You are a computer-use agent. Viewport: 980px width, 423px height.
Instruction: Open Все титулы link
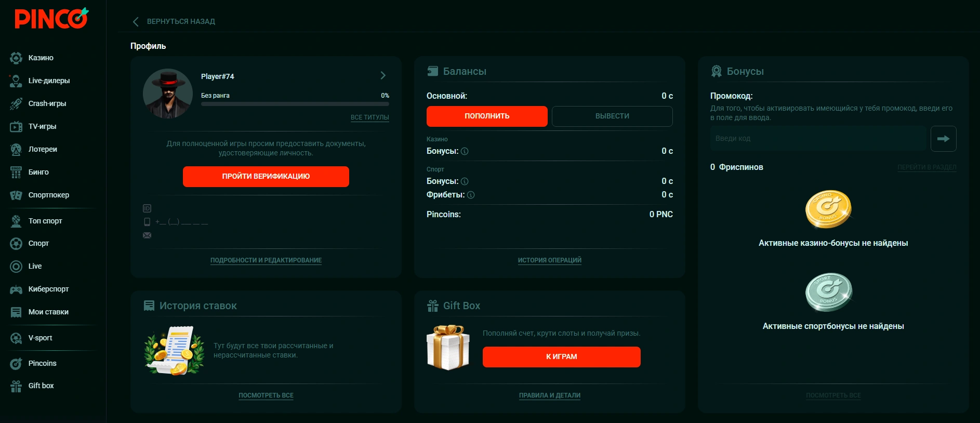370,117
